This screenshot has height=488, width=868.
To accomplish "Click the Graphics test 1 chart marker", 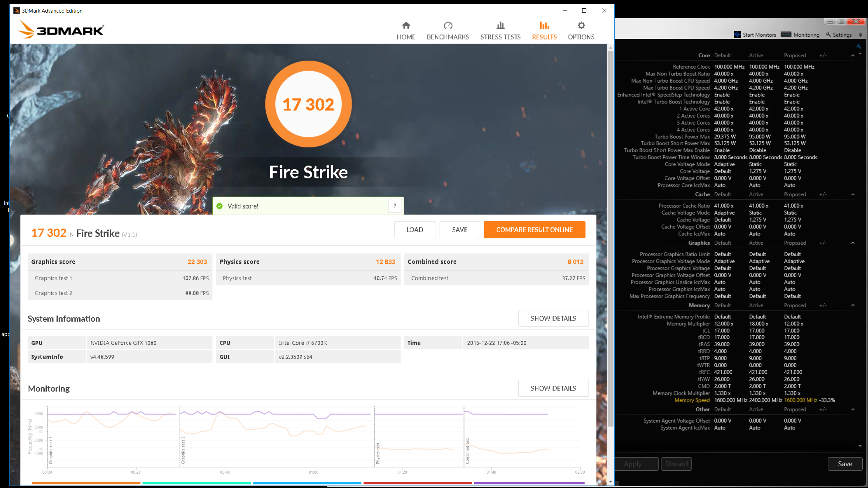I will pos(51,451).
